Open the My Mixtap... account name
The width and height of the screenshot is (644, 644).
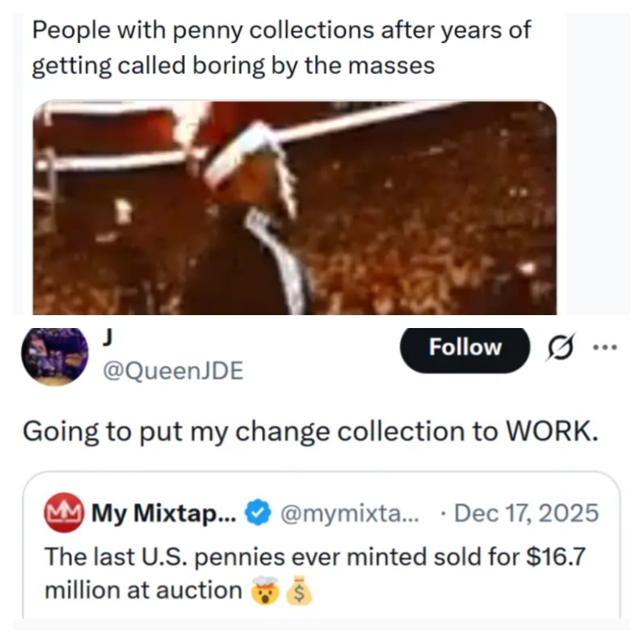click(x=164, y=513)
